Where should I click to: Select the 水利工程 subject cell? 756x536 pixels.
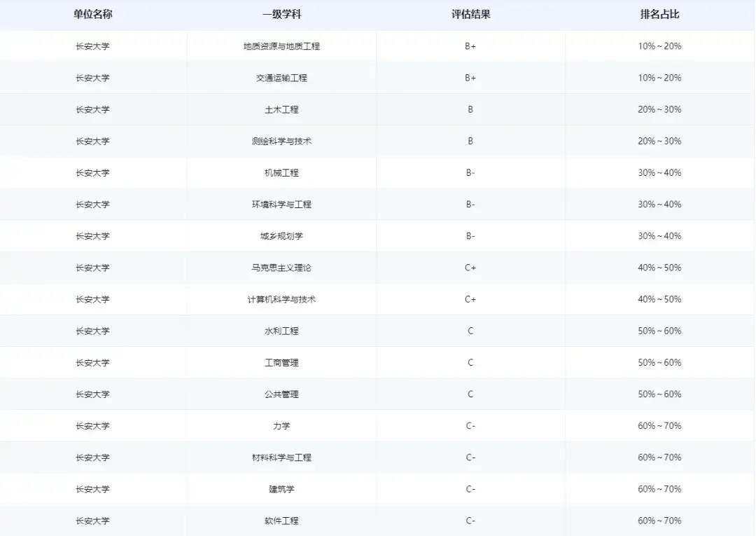point(281,331)
